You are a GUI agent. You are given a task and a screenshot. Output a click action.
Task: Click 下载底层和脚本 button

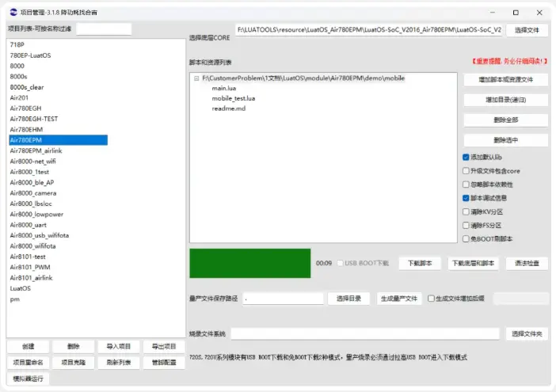pyautogui.click(x=473, y=264)
